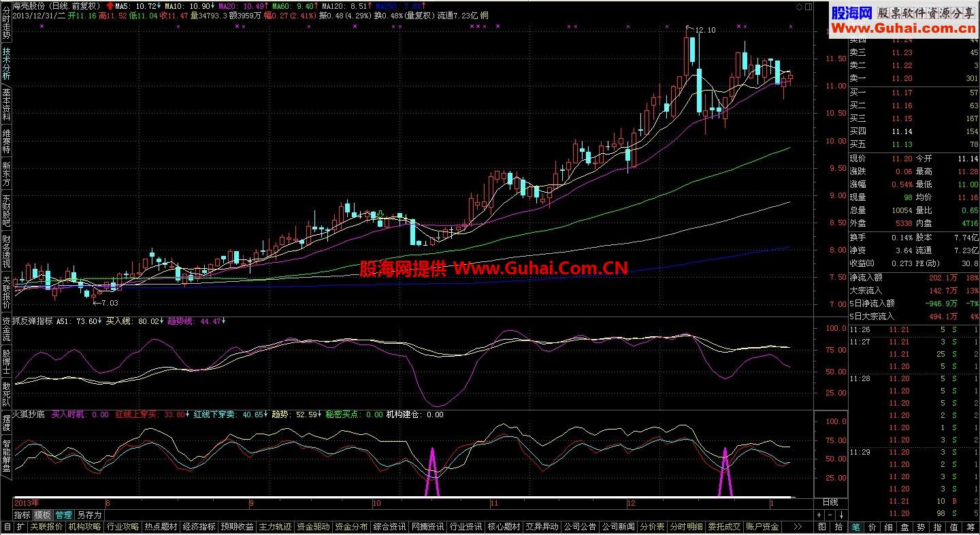The width and height of the screenshot is (980, 535).
Task: Click the minus zoom button
Action: pyautogui.click(x=830, y=515)
